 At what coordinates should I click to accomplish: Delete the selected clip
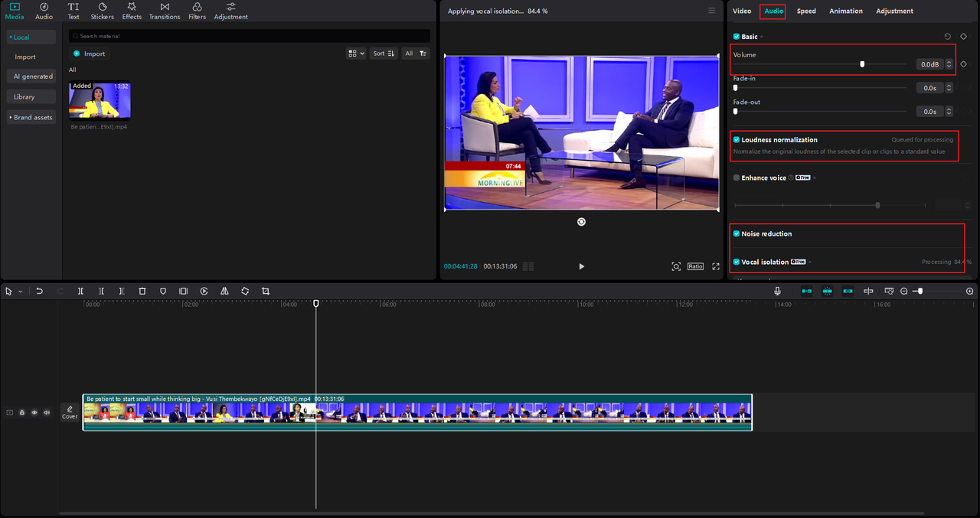click(142, 291)
